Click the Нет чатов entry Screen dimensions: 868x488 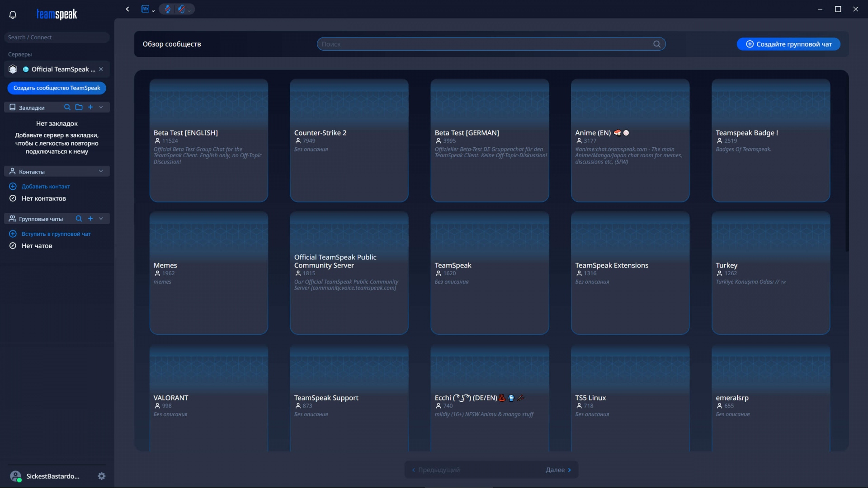(37, 246)
